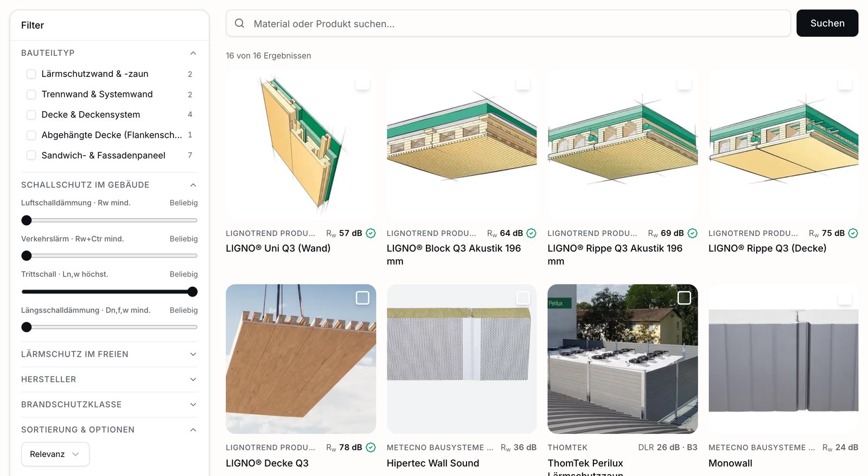The height and width of the screenshot is (476, 868).
Task: Click the THOMTEK manufacturer label
Action: [x=567, y=447]
